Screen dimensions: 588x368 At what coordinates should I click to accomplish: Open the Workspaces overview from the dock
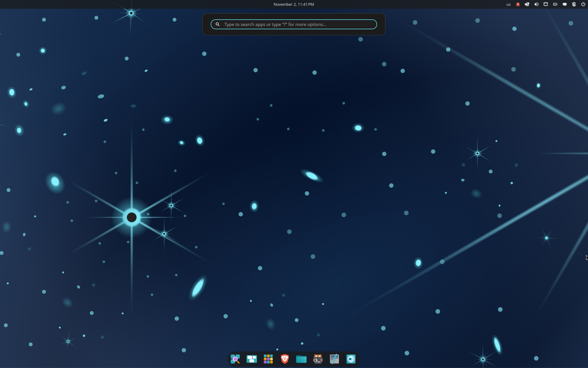point(252,359)
